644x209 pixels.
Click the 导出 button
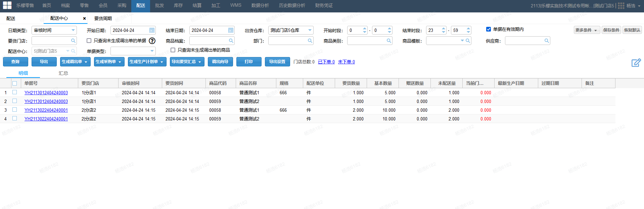point(44,62)
